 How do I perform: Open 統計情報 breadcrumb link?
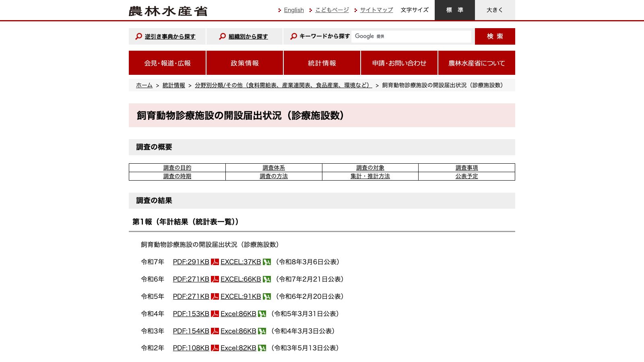click(174, 85)
